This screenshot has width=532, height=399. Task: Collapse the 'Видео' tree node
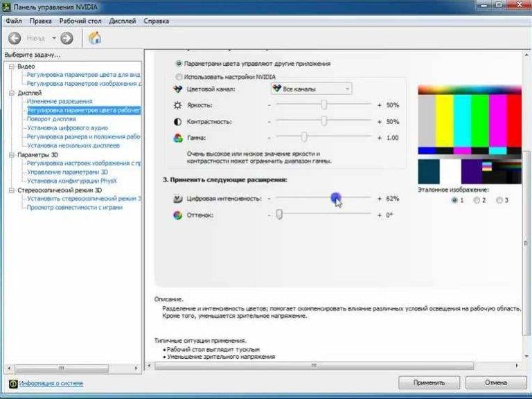coord(12,66)
